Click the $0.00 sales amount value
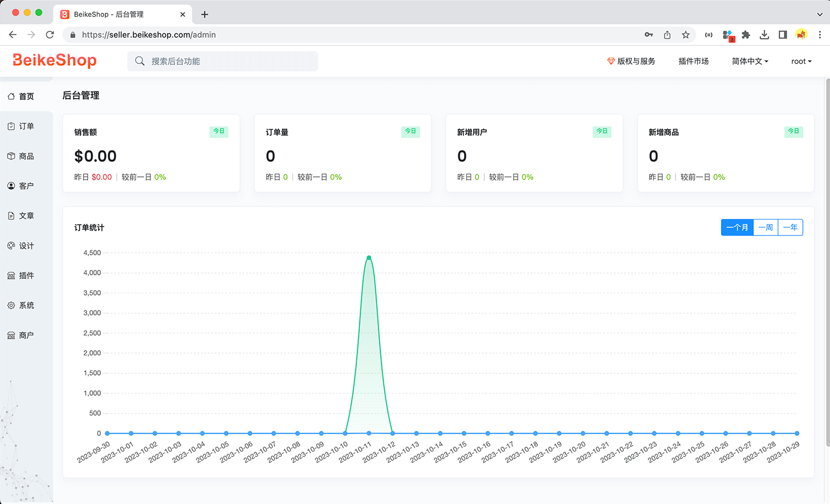This screenshot has width=830, height=504. coord(96,156)
